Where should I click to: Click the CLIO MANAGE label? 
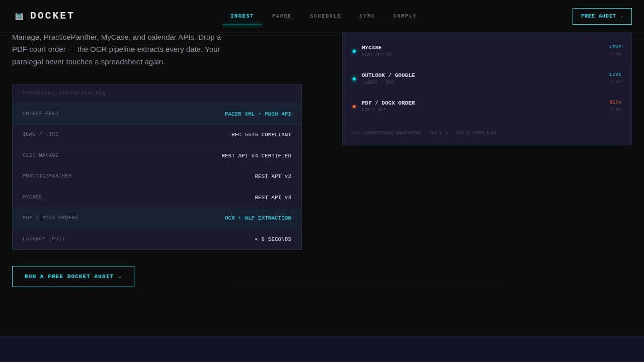point(41,156)
